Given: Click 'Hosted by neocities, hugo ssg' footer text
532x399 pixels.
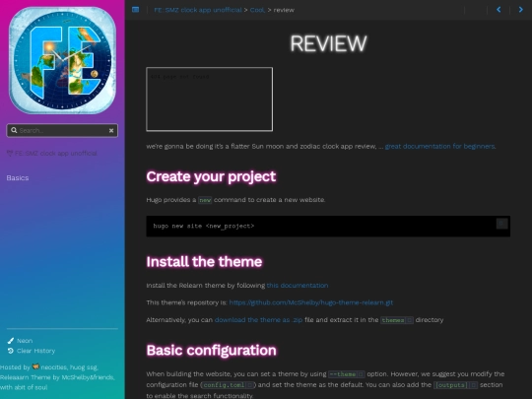Looking at the screenshot, I should pos(49,367).
